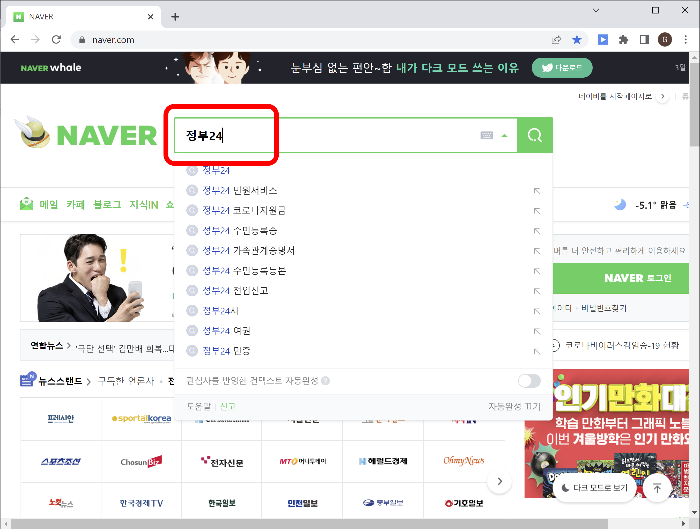Click the moon weather icon
The width and height of the screenshot is (700, 529).
(620, 204)
